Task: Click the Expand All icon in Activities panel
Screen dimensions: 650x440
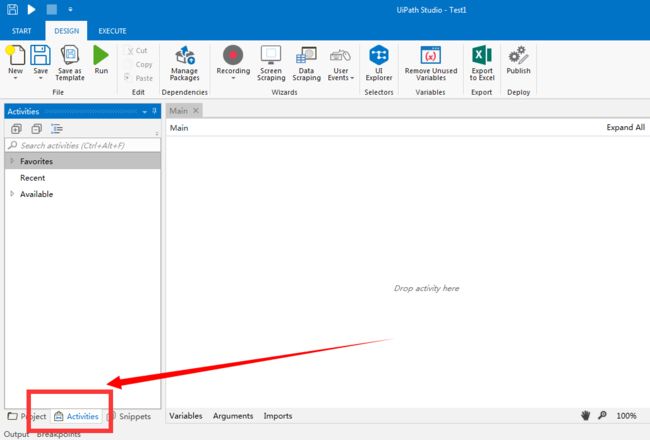Action: (x=16, y=129)
